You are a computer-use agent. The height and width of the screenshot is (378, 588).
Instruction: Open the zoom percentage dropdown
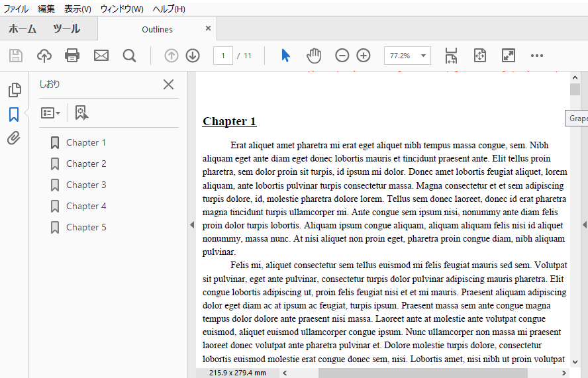click(423, 56)
